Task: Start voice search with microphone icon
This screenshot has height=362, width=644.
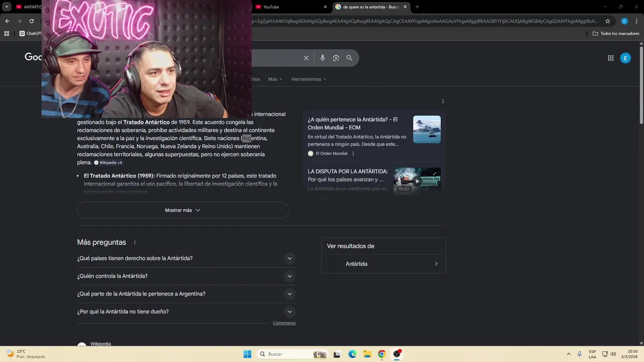Action: (323, 58)
